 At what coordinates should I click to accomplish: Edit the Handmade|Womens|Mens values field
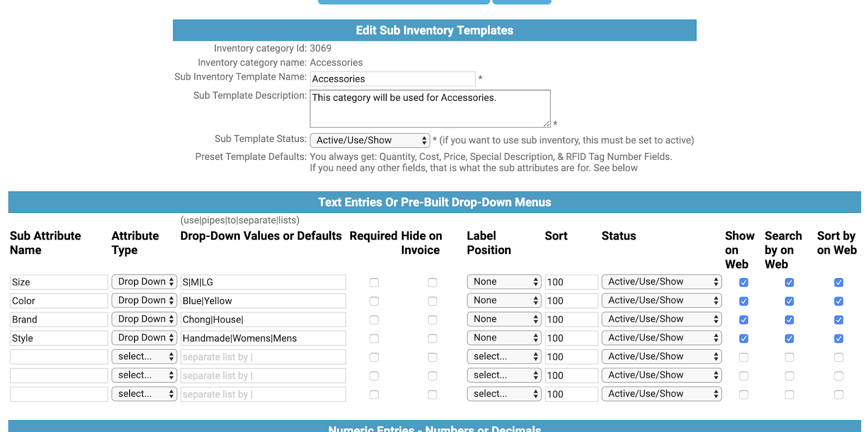(x=263, y=338)
